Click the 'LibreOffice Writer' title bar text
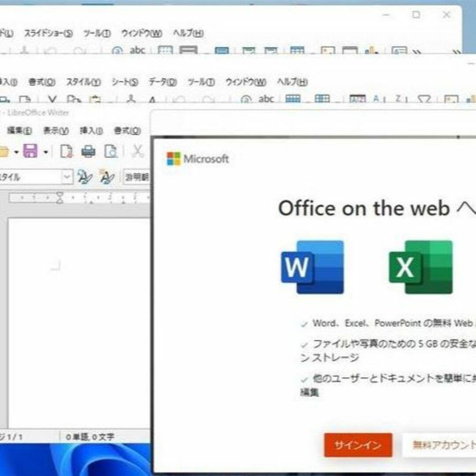This screenshot has width=476, height=476. click(x=38, y=113)
